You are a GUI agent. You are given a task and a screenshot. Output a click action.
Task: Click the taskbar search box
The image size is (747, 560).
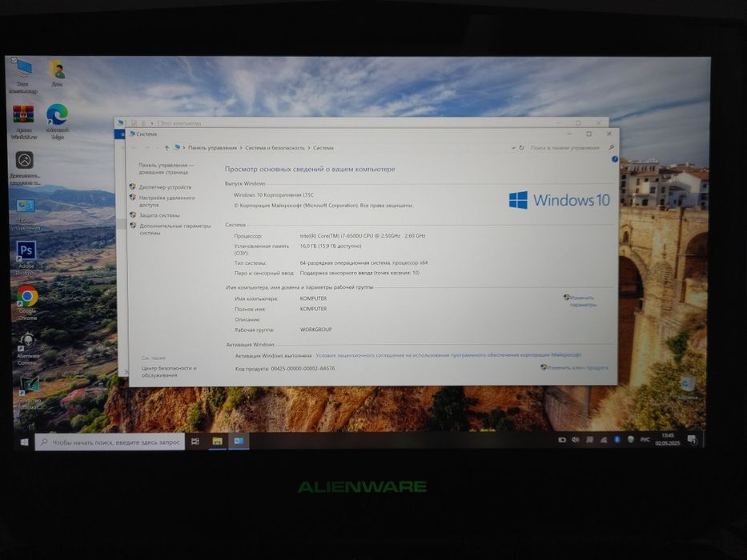point(110,442)
